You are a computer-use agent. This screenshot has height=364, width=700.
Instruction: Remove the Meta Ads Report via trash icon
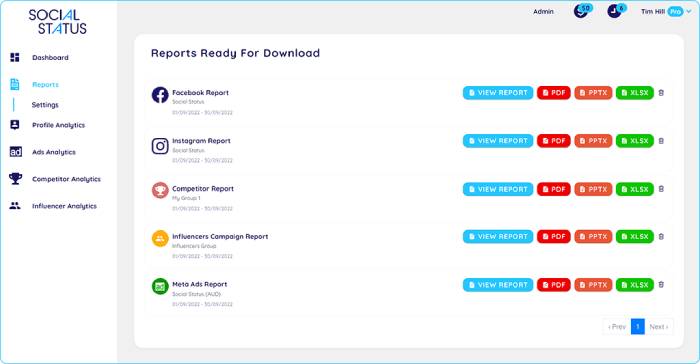pyautogui.click(x=661, y=285)
